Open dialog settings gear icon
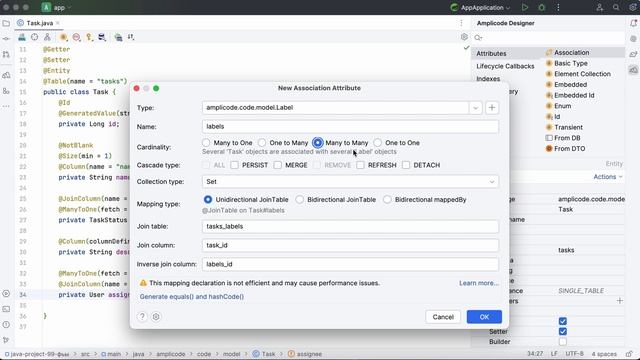This screenshot has height=360, width=640. 156,317
